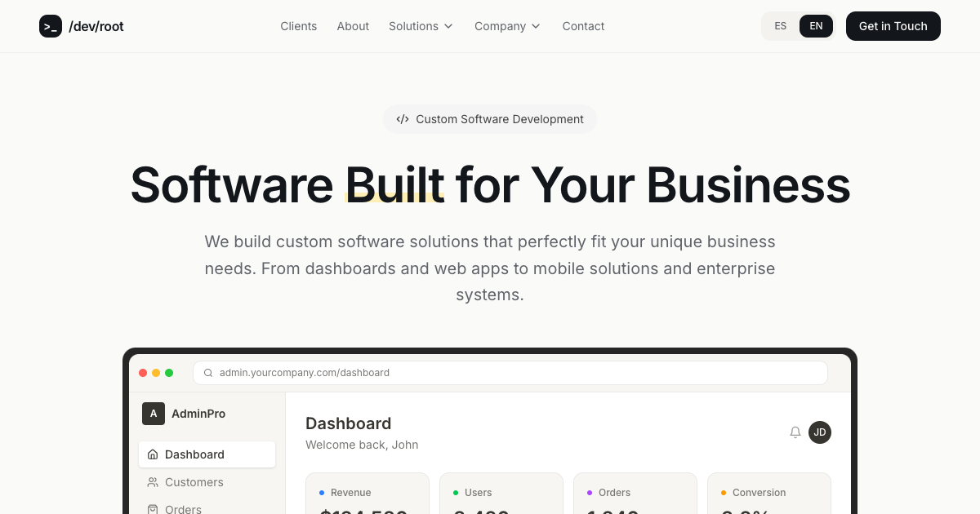Click the green window dot in mockup

(x=169, y=373)
